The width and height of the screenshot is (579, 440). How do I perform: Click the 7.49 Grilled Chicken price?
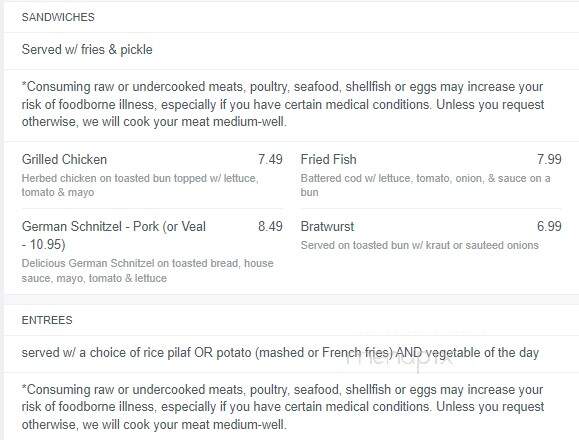tap(270, 159)
